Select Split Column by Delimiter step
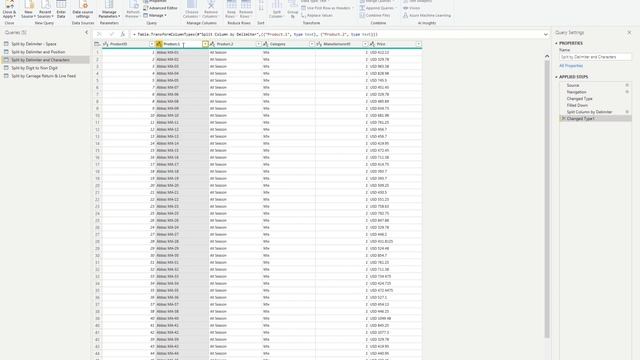The width and height of the screenshot is (640, 360). (x=589, y=111)
